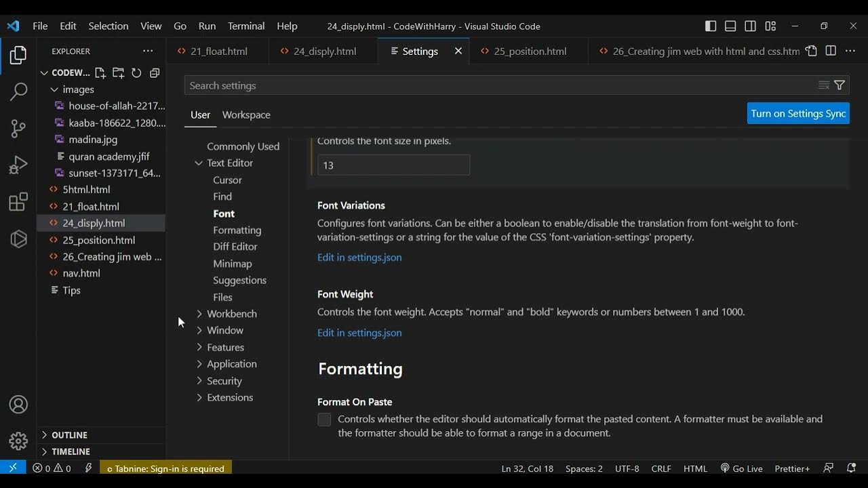
Task: Open the Search view in activity bar
Action: [18, 91]
